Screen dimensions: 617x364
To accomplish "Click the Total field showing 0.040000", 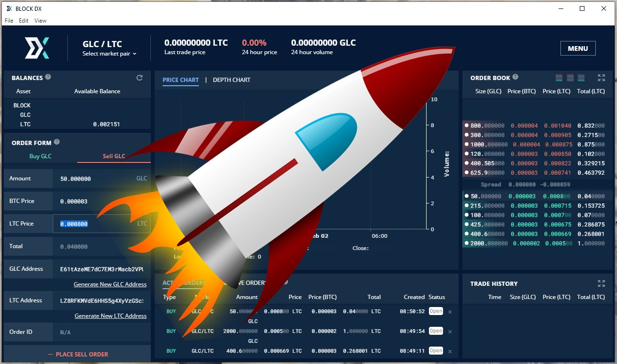I will coord(102,246).
